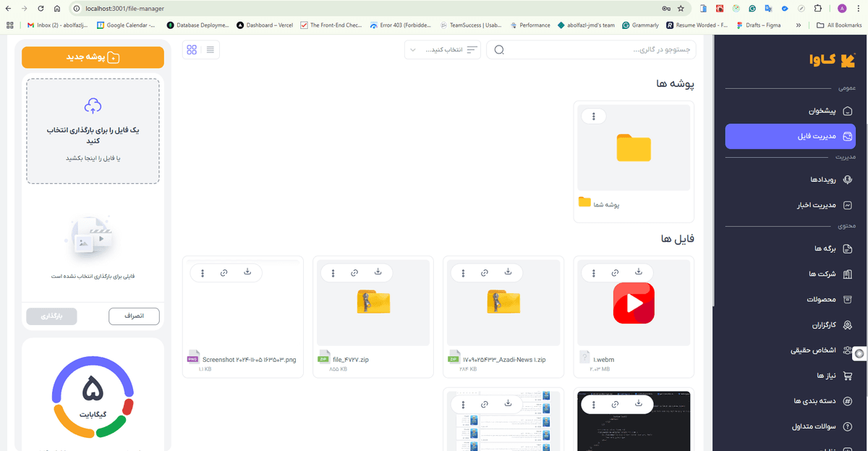Viewport: 868px width, 451px height.
Task: Click the gallery search field
Action: [591, 50]
